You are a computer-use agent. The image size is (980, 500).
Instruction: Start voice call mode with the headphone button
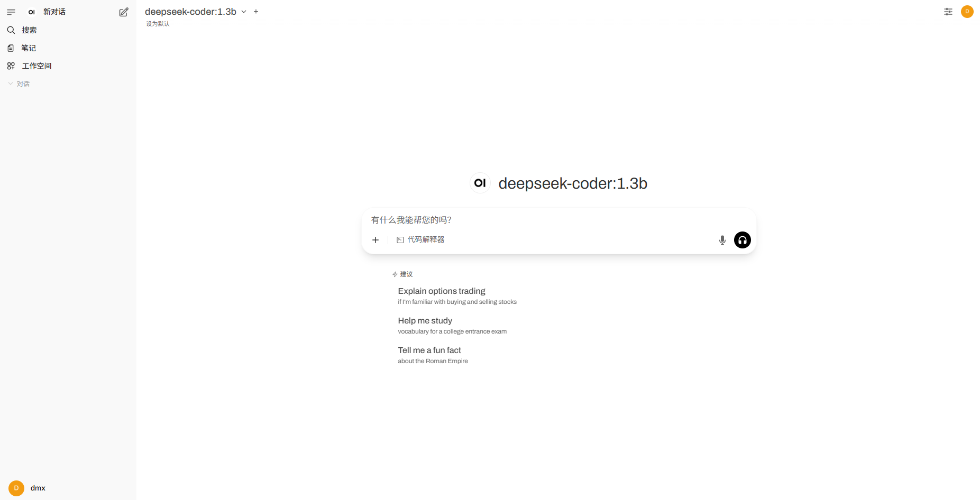tap(743, 240)
